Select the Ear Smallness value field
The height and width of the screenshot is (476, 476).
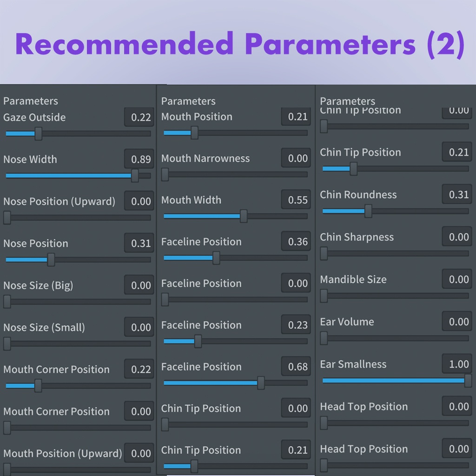coord(456,364)
